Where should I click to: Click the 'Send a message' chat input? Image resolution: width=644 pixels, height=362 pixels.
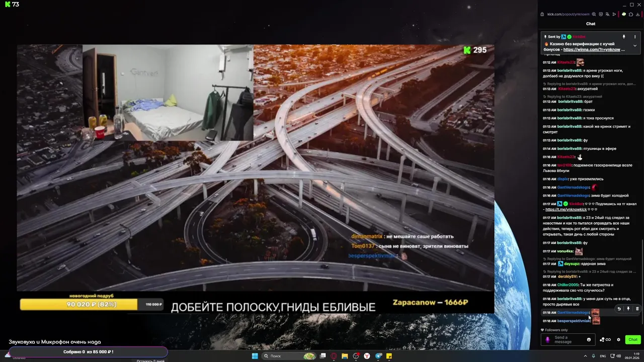pyautogui.click(x=569, y=340)
